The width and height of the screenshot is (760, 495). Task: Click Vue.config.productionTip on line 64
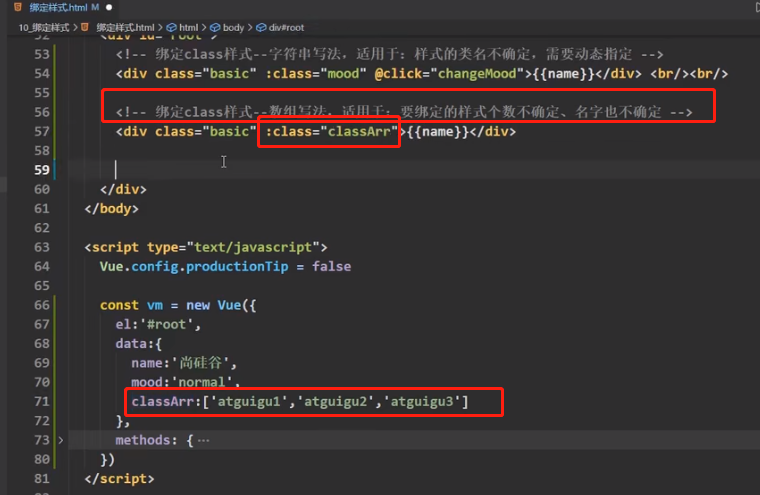194,267
